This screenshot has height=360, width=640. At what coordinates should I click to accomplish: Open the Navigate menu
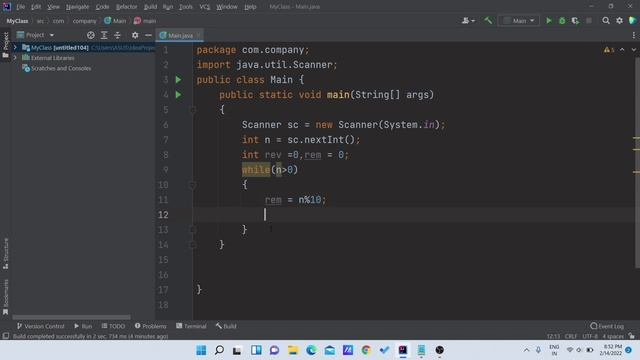[77, 7]
